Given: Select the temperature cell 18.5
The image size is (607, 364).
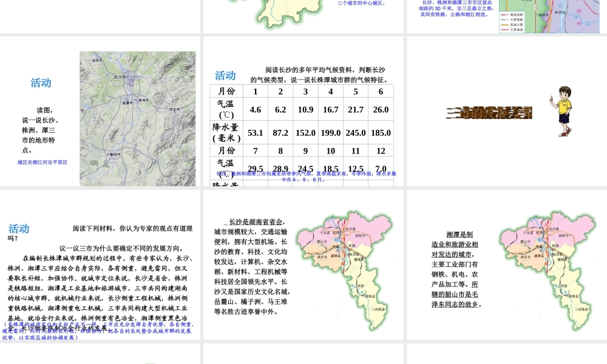Looking at the screenshot, I should tap(331, 169).
